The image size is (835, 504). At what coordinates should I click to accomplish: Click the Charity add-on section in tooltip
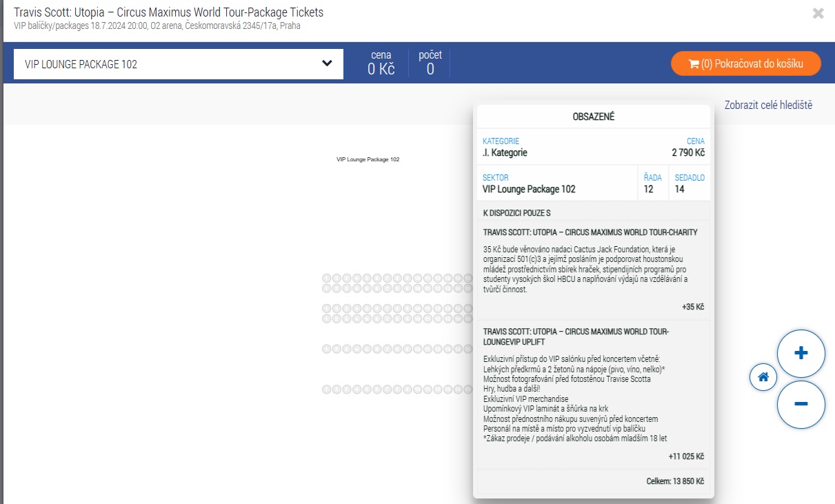coord(593,269)
